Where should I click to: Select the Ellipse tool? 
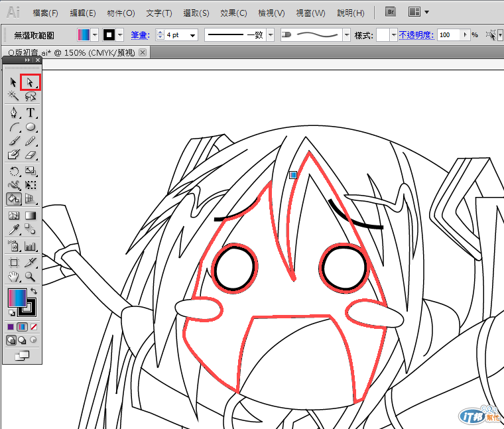coord(31,127)
